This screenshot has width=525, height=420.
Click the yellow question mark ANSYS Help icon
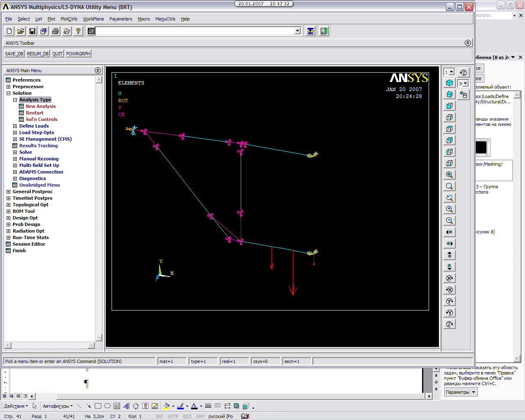click(x=78, y=31)
